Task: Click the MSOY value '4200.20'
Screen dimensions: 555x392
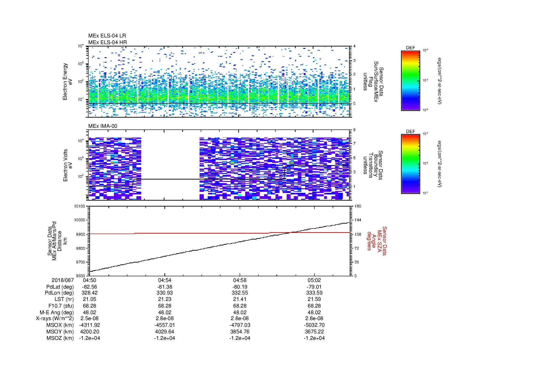Action: click(x=89, y=332)
